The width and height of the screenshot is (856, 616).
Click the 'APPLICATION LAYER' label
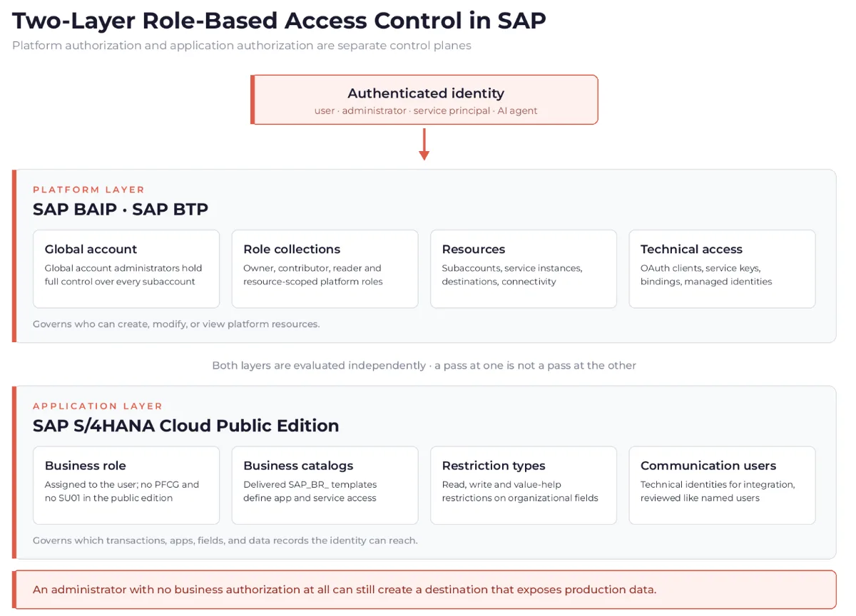98,406
